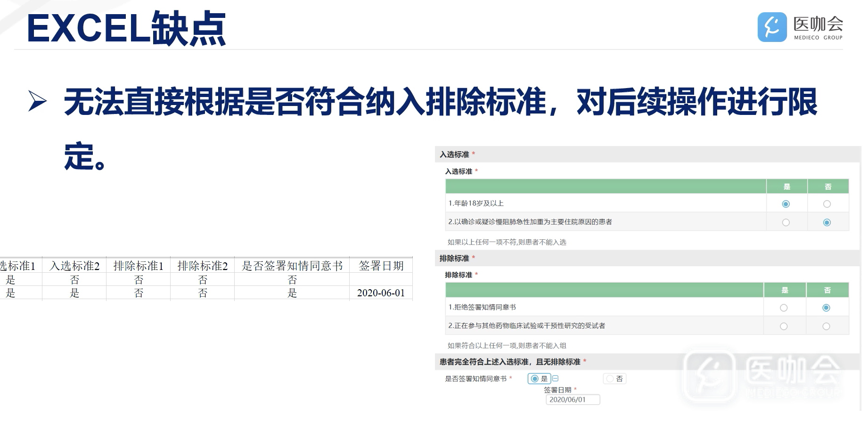Click the MedieCo logo icon

coord(772,27)
